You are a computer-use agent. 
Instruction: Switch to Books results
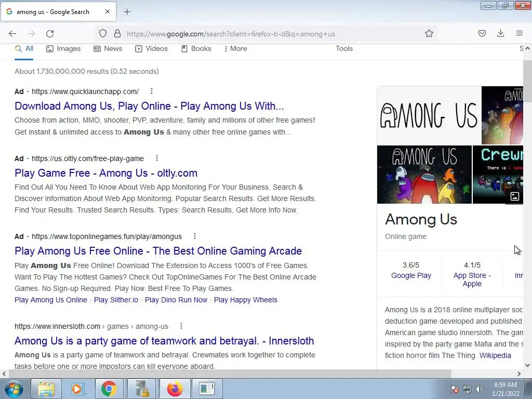196,48
